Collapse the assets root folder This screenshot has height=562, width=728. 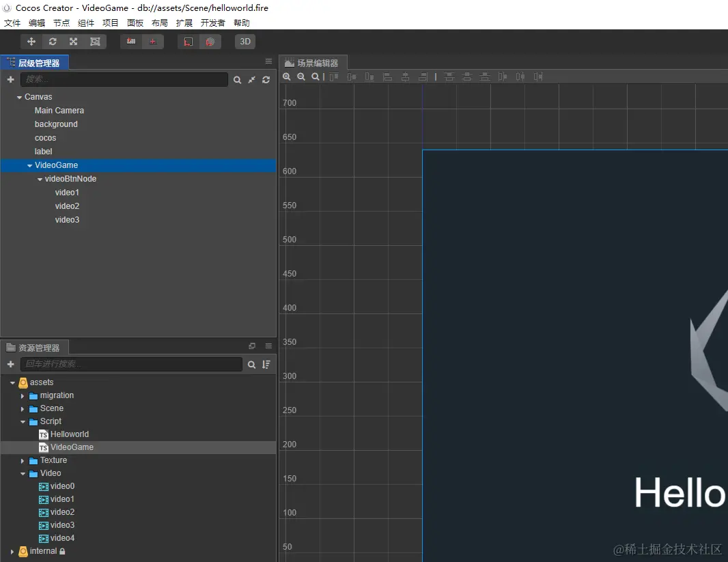click(x=12, y=383)
